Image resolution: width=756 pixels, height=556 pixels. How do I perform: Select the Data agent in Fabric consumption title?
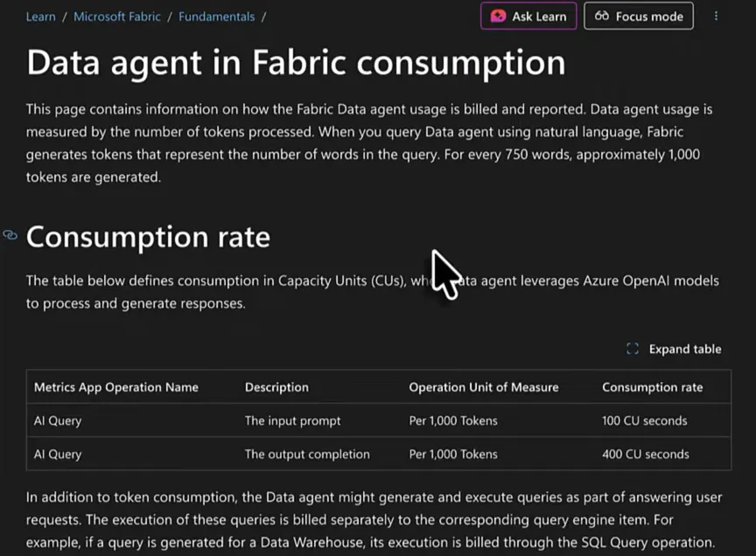click(296, 63)
